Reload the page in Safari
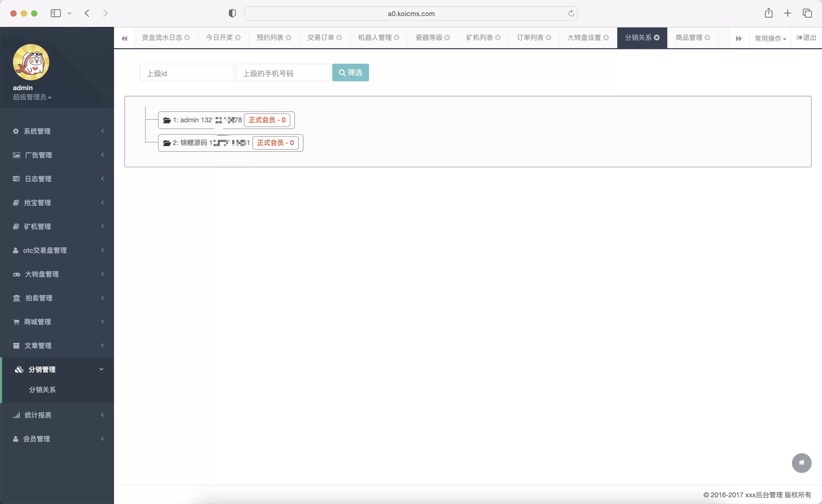 pos(571,13)
